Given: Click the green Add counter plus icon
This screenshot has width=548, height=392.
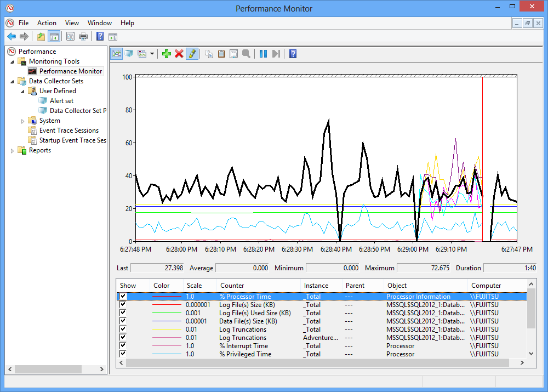Looking at the screenshot, I should point(167,54).
